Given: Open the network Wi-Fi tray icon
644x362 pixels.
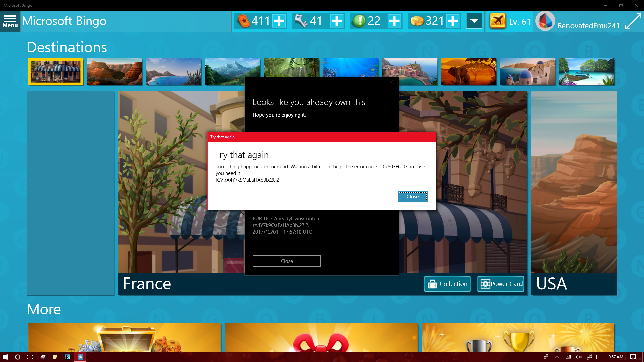Looking at the screenshot, I should click(x=568, y=357).
